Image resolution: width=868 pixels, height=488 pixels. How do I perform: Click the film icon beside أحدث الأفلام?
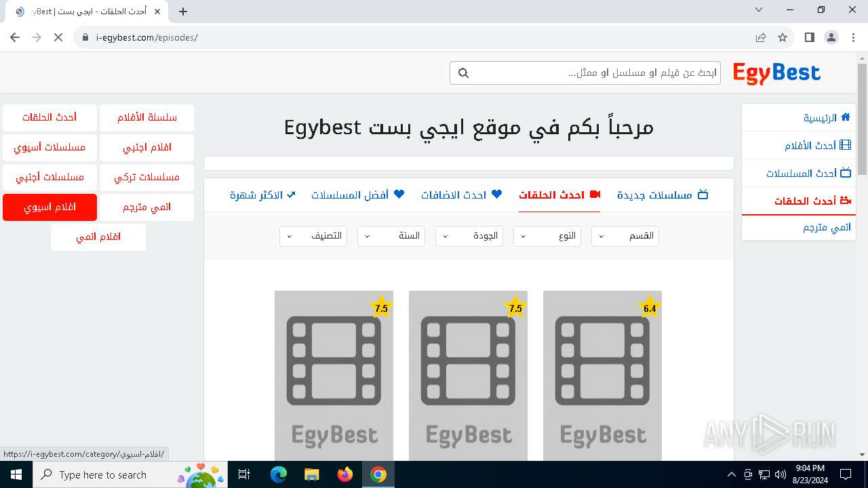click(846, 145)
